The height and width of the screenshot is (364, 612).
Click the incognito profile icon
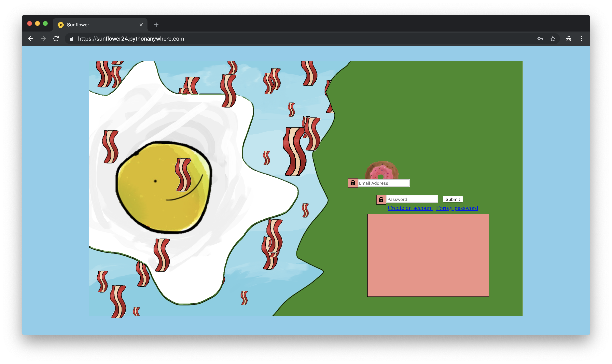point(568,39)
